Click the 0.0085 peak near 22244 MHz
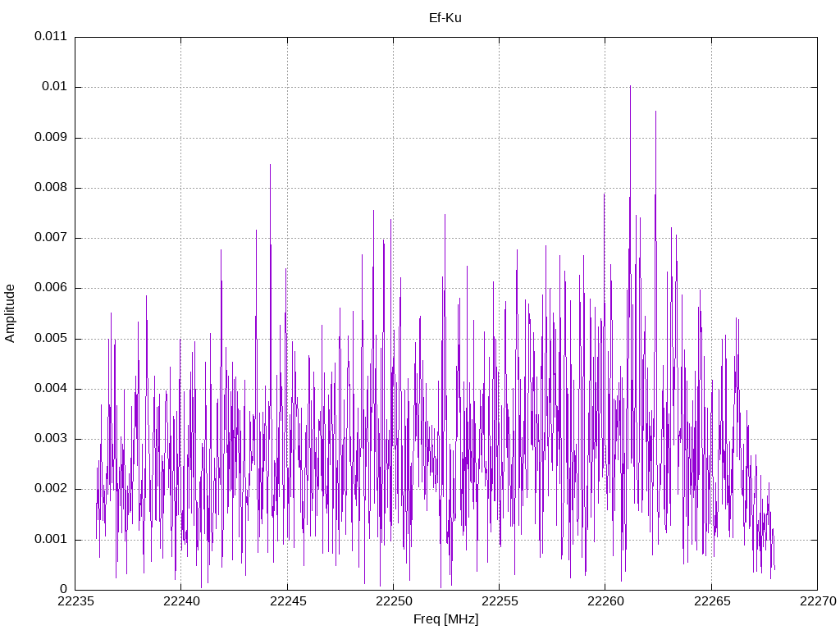This screenshot has height=630, width=840. [x=270, y=166]
